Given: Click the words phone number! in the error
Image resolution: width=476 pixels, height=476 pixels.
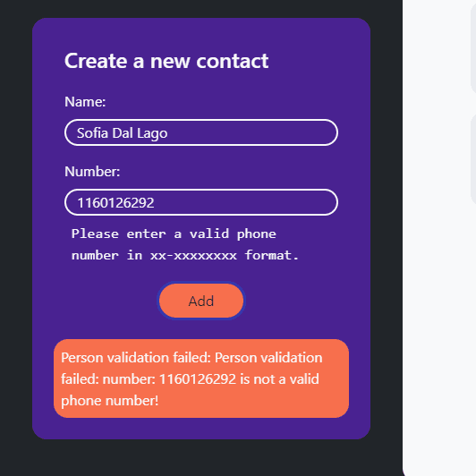Looking at the screenshot, I should [x=109, y=401].
